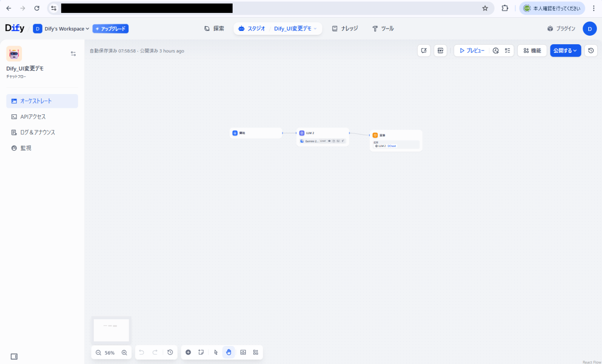The width and height of the screenshot is (602, 364).
Task: Bookmark this page with the star
Action: pyautogui.click(x=485, y=8)
